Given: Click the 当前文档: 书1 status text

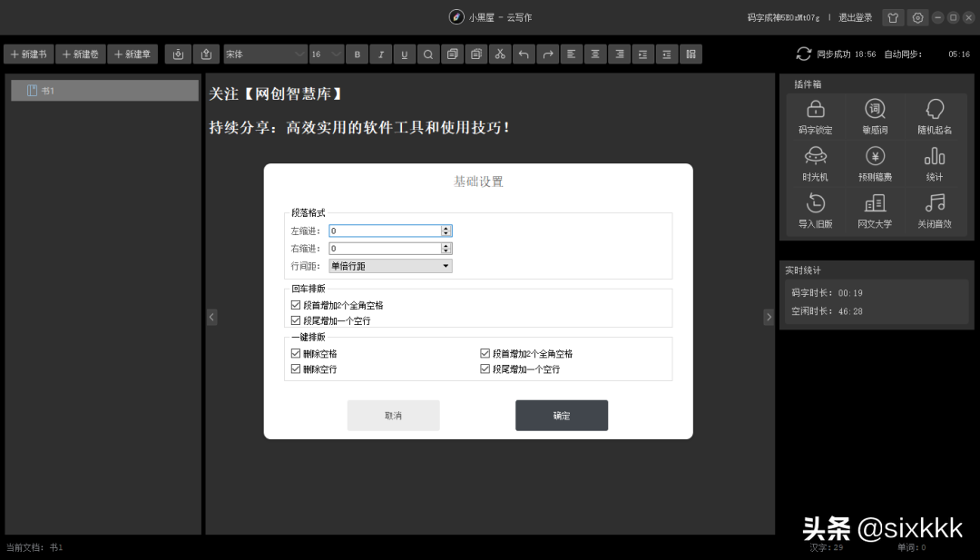Looking at the screenshot, I should pos(34,547).
